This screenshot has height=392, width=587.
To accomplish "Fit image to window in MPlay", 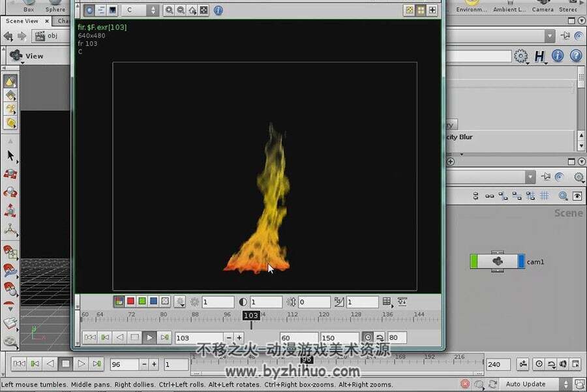I will pos(203,10).
